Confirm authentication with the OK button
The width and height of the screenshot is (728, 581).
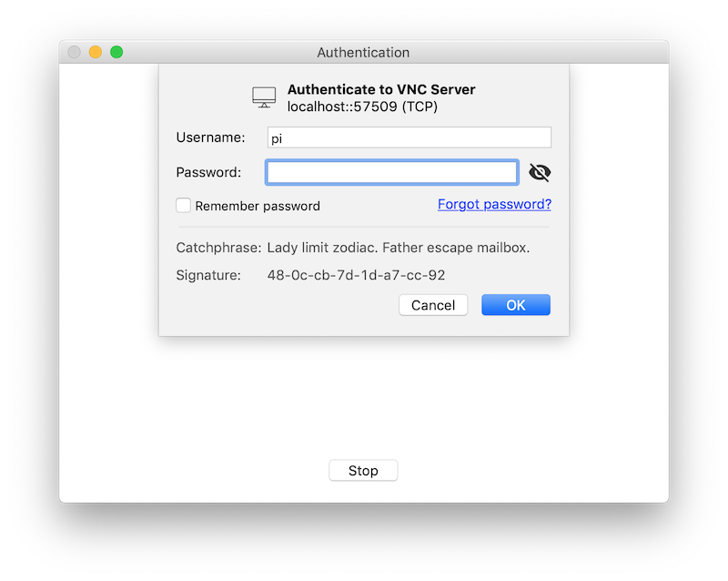coord(516,304)
